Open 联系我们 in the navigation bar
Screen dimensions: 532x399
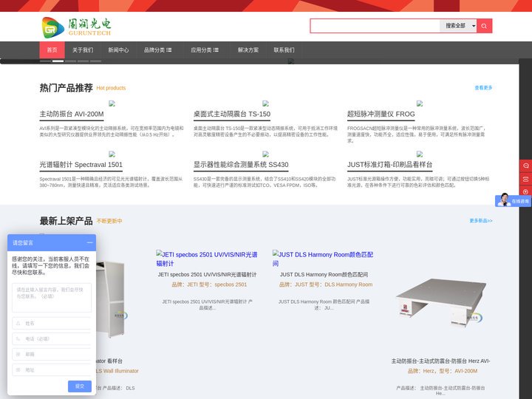point(284,50)
